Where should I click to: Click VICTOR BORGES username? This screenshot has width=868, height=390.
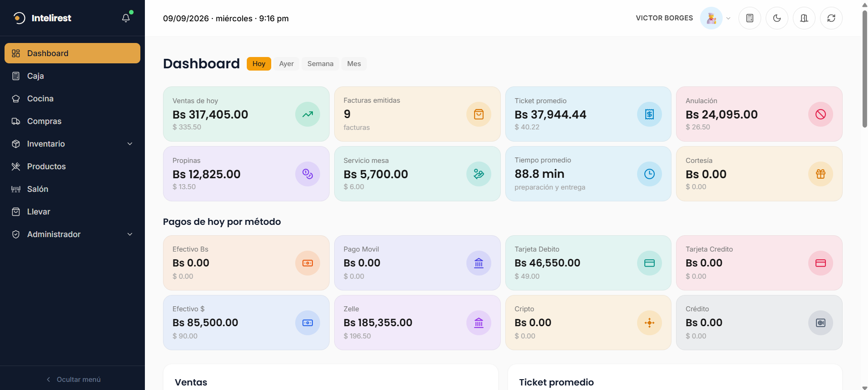664,18
